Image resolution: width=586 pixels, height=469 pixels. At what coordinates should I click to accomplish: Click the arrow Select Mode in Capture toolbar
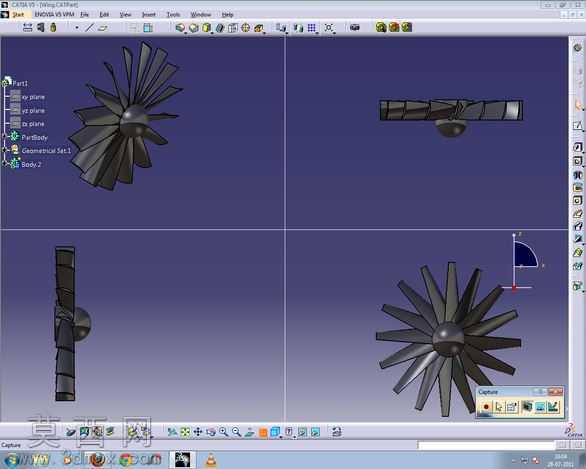499,407
